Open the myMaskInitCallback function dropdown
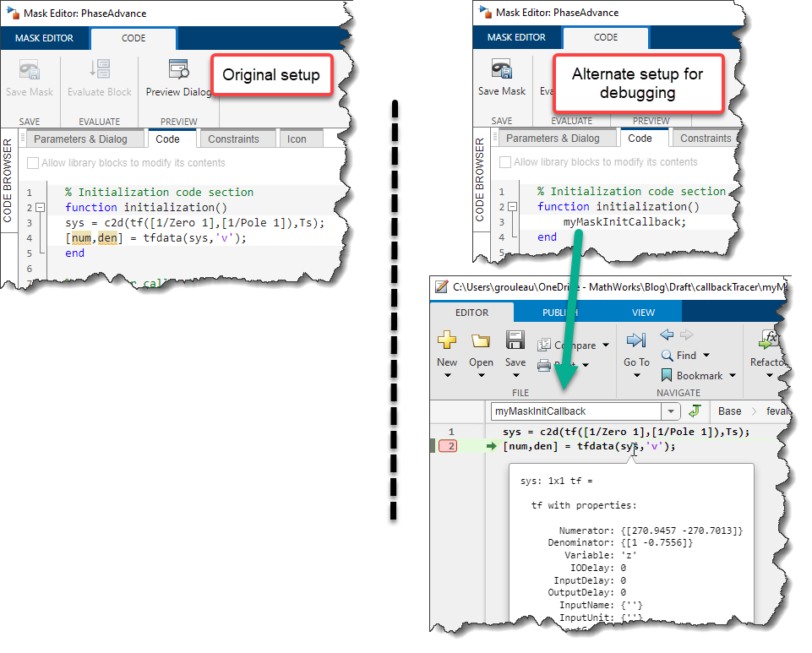Screen dimensions: 812x653 pos(671,411)
